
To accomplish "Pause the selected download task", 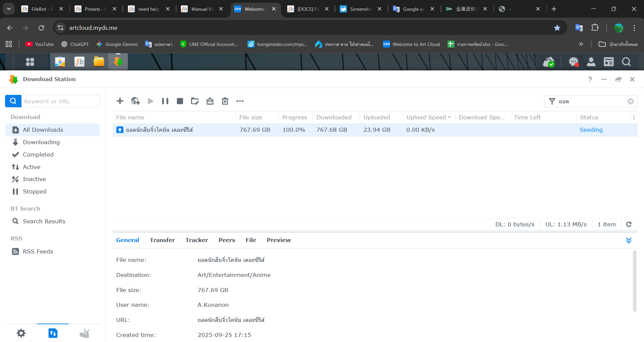I will coord(165,101).
